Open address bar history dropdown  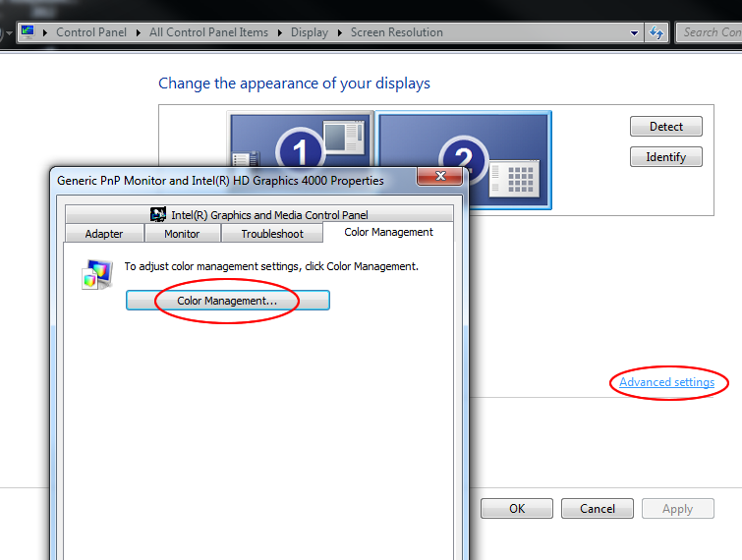(634, 32)
